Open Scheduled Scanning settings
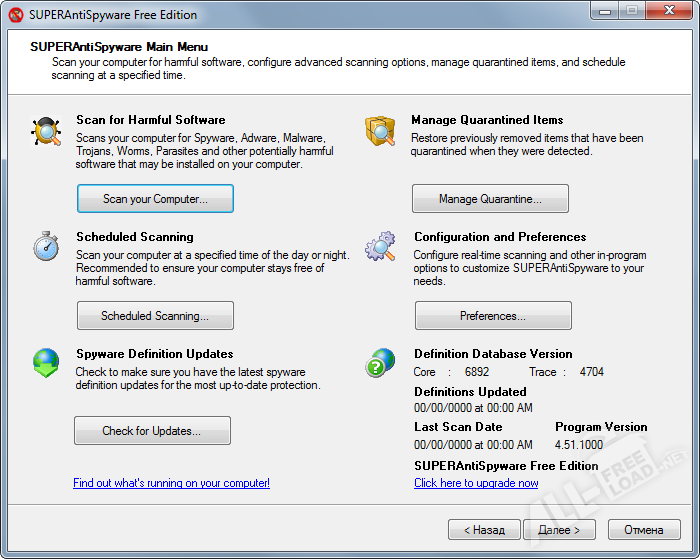Image resolution: width=700 pixels, height=559 pixels. [x=155, y=316]
